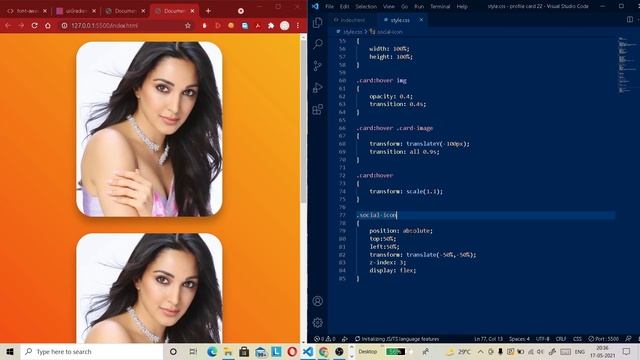Go back in the Chrome browser

tap(8, 25)
